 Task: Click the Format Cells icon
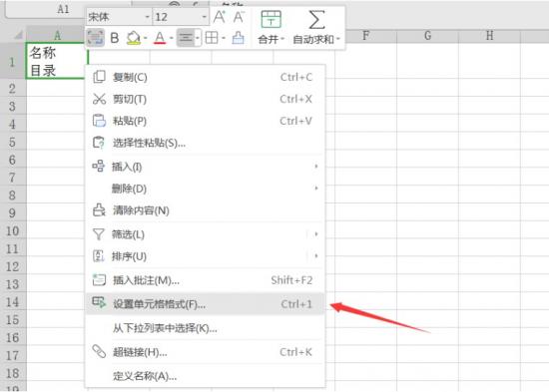tap(99, 302)
